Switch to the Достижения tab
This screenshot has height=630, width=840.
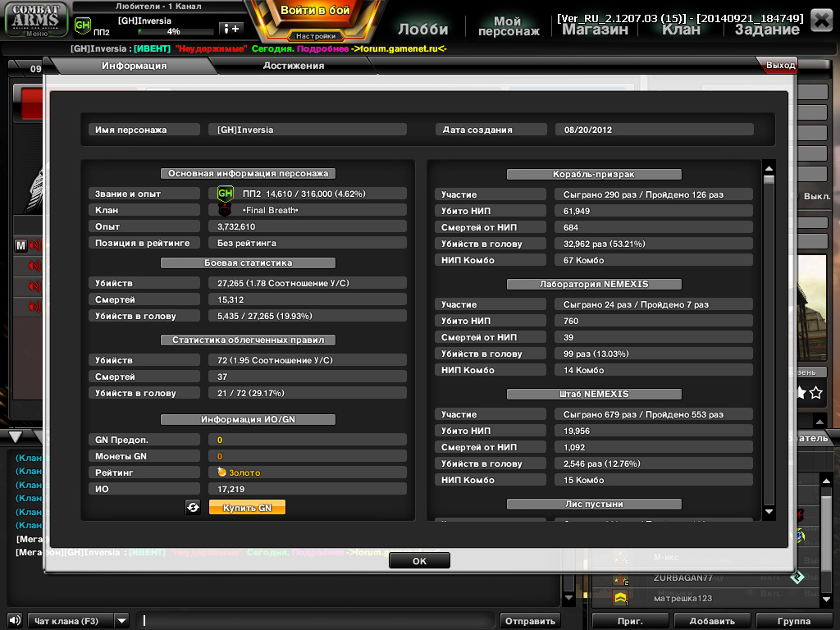click(x=294, y=66)
